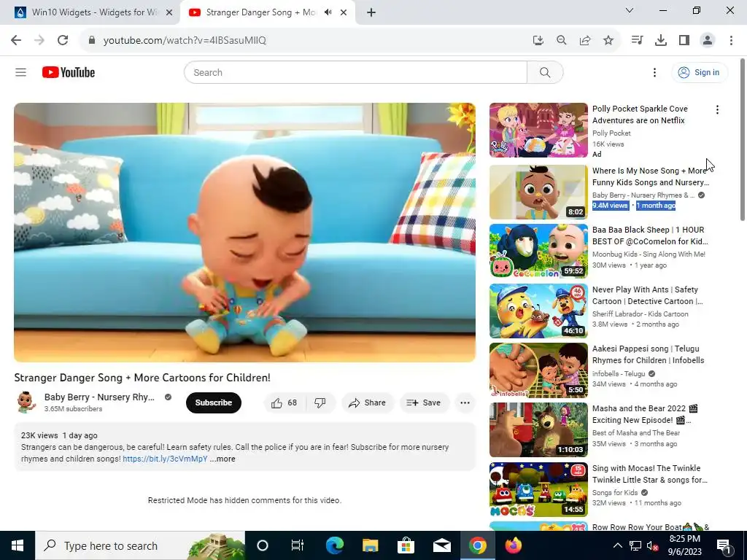Mute tab via speaker icon

(328, 12)
